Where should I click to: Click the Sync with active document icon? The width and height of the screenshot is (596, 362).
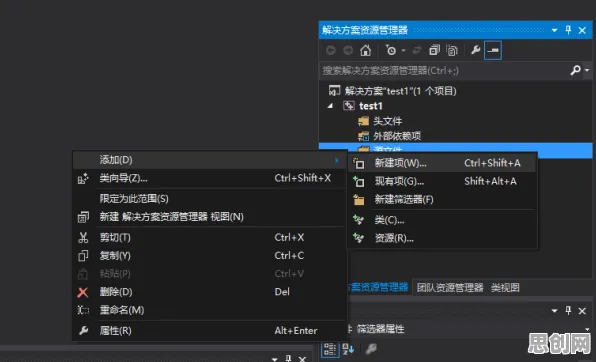[417, 50]
